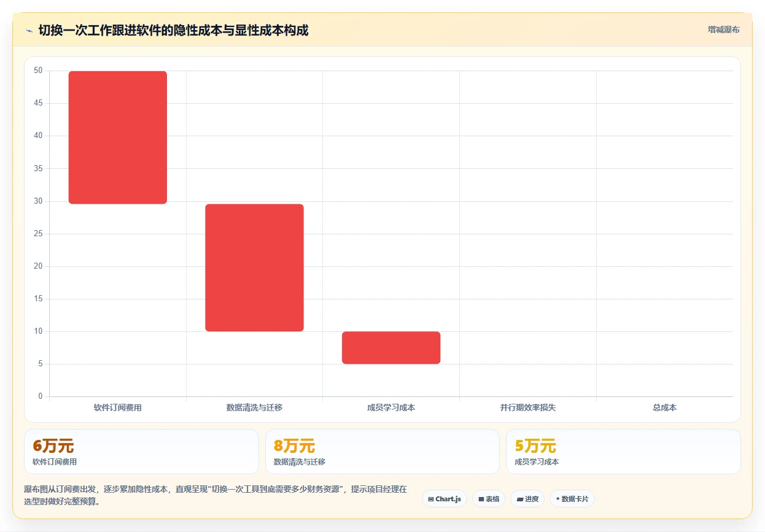Screen dimensions: 765x532
Task: Click the red 软件订阅费用 waterfall bar
Action: (x=118, y=137)
